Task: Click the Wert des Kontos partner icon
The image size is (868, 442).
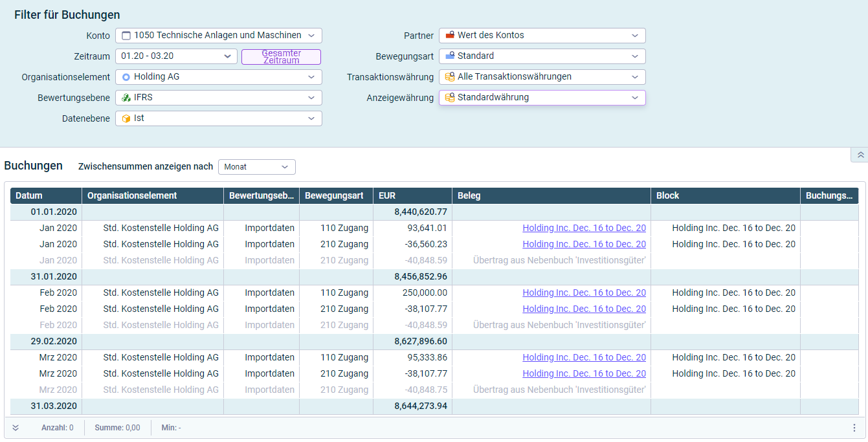Action: [x=450, y=36]
